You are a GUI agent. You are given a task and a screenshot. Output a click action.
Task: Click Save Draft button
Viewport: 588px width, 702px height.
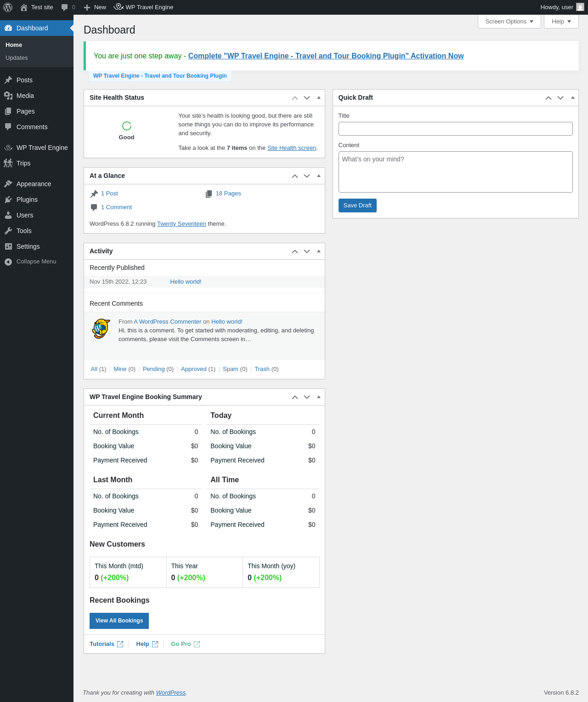(x=357, y=205)
